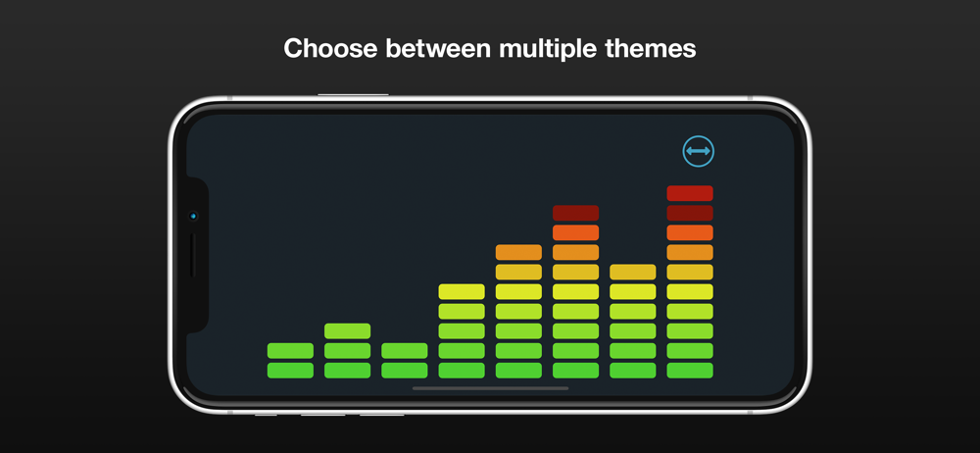The height and width of the screenshot is (453, 980).
Task: Select the top green segment of the third bar
Action: point(404,350)
